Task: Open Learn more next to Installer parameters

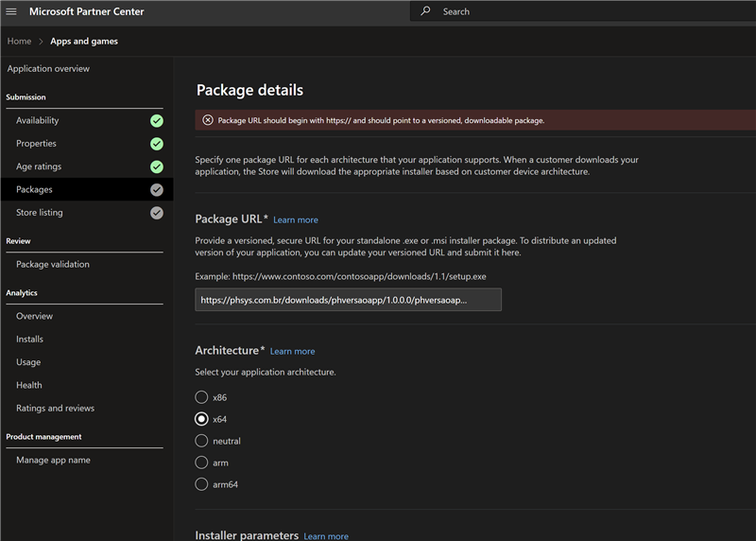Action: point(326,535)
